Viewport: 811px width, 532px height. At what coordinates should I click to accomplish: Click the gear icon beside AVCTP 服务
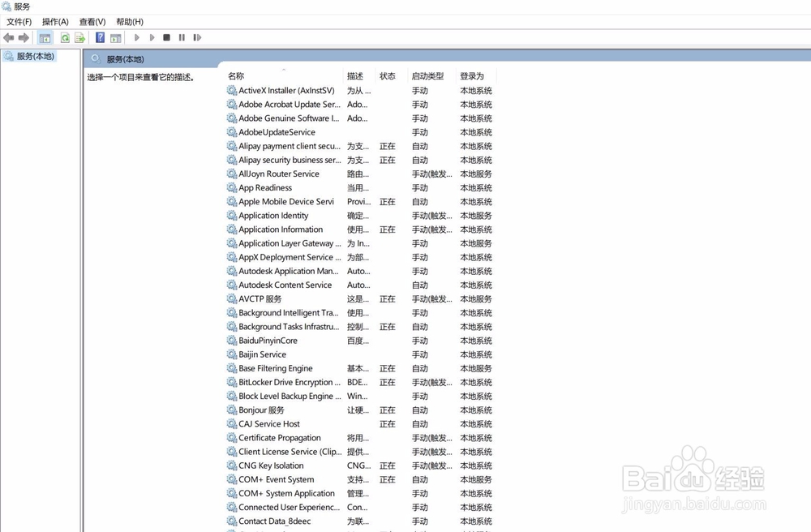pos(232,298)
